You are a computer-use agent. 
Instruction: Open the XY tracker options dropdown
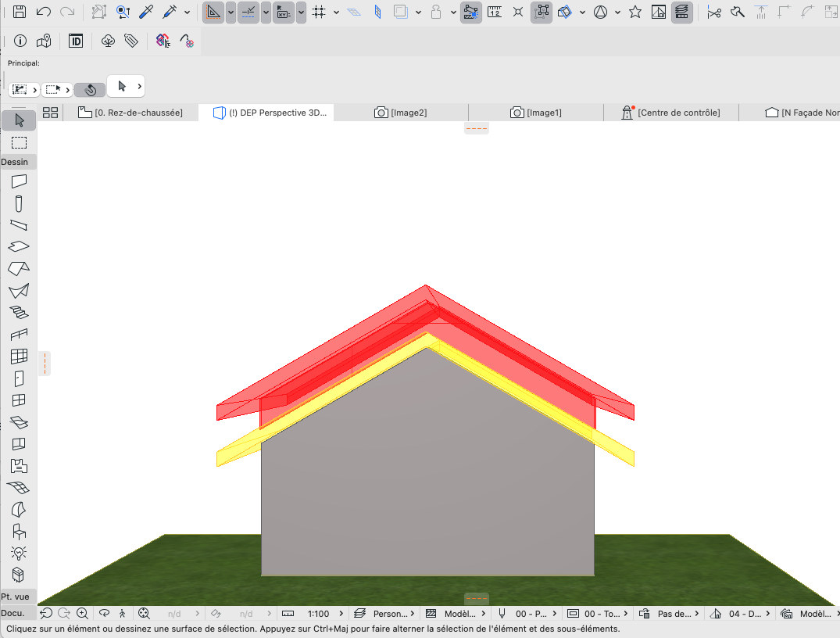(x=301, y=13)
